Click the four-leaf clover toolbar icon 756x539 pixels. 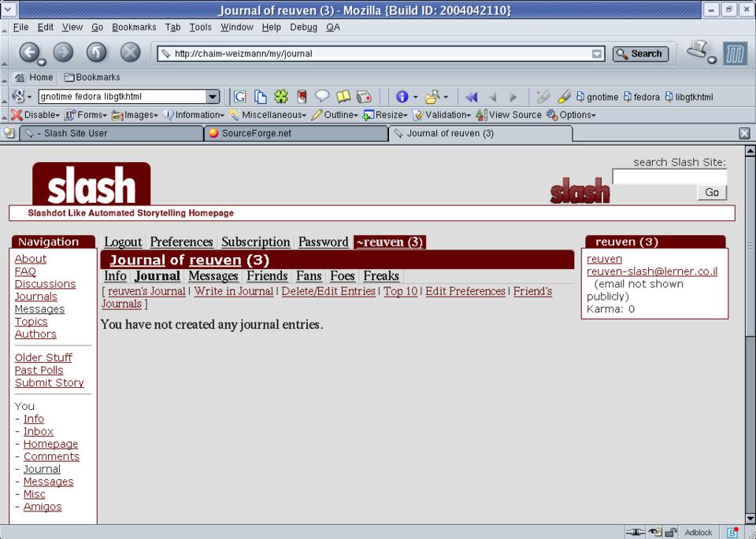[x=281, y=97]
